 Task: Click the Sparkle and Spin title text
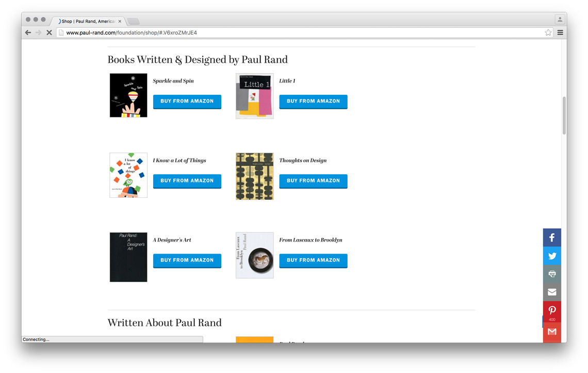[173, 81]
